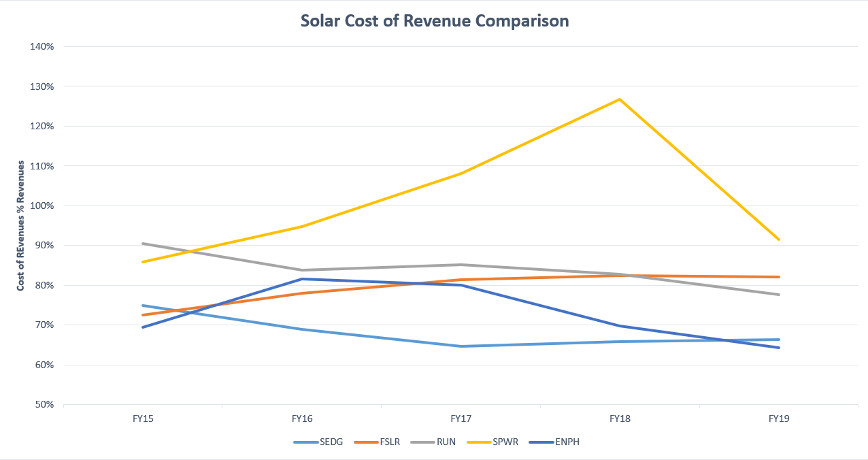Select the 100% vertical axis label

click(x=41, y=206)
